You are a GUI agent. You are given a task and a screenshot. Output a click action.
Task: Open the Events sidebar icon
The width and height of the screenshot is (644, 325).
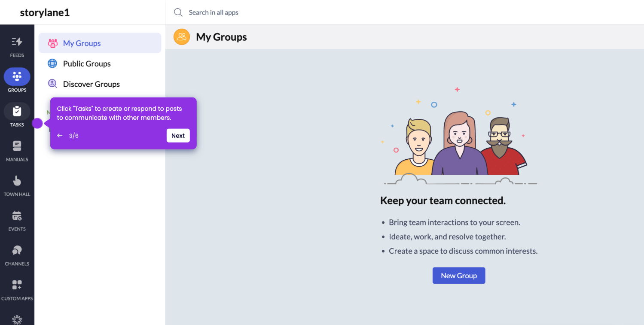[x=17, y=216]
